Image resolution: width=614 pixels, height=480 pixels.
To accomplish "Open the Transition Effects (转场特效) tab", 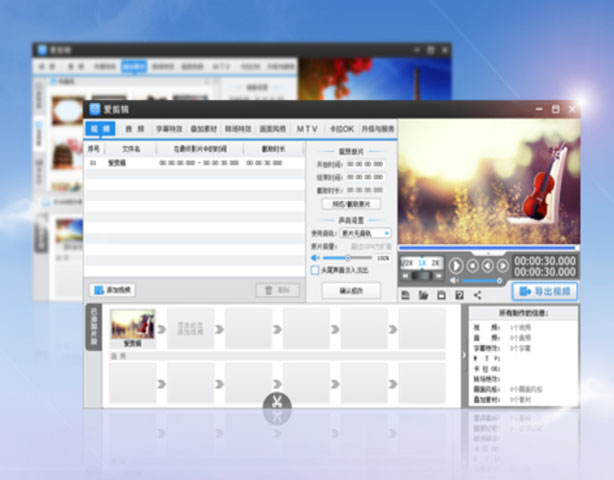I will tap(238, 129).
